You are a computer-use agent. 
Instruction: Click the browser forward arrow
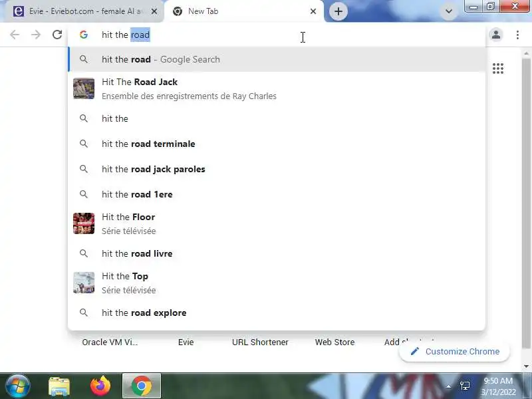[36, 35]
